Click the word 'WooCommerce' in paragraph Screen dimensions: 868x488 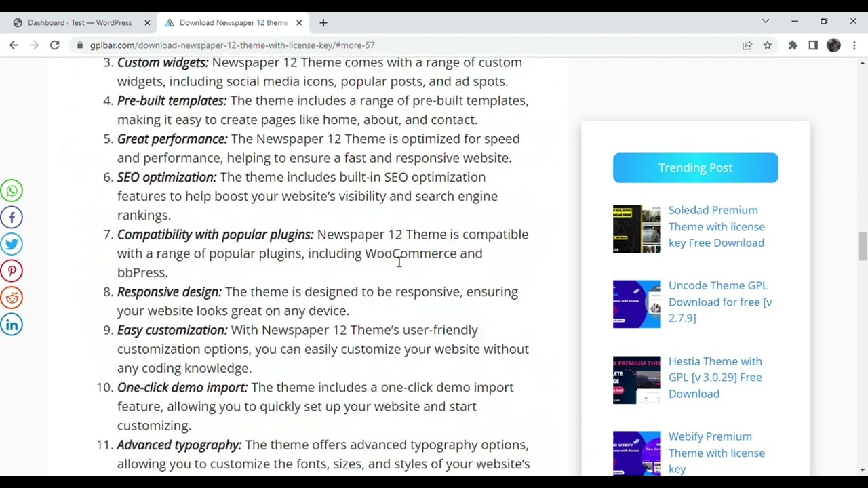411,253
